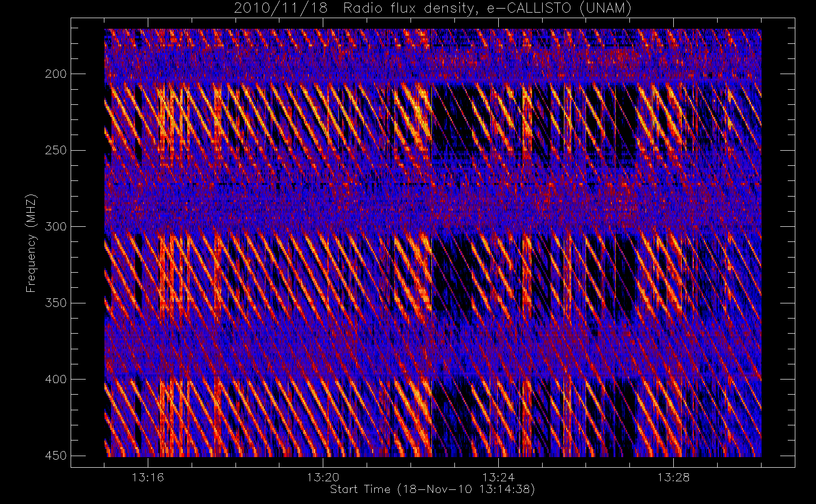Click the 13:28 time tick label

(x=673, y=477)
